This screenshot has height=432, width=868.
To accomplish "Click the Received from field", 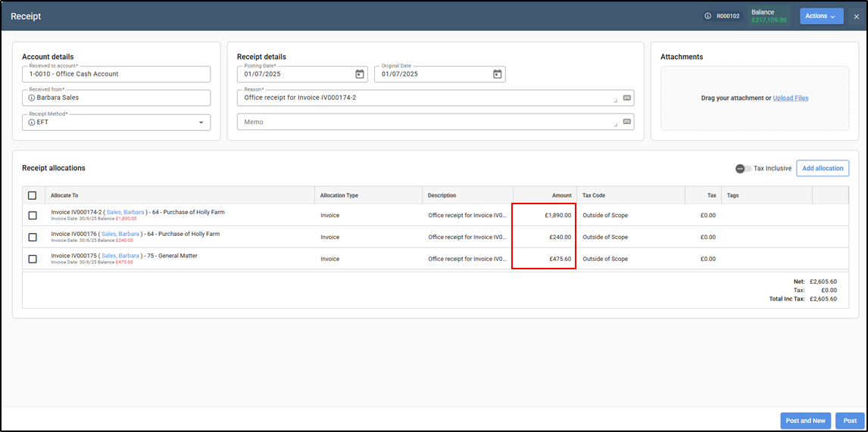I will (116, 98).
